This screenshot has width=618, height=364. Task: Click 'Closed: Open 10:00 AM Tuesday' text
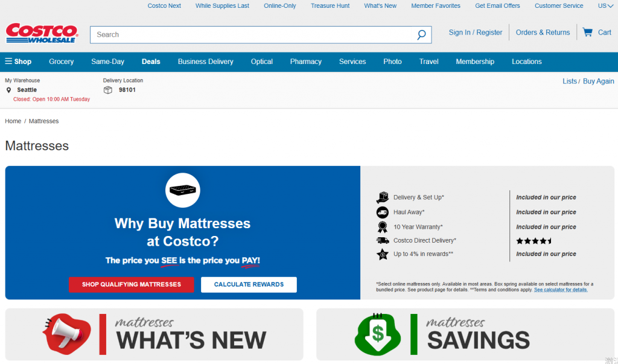(x=52, y=100)
